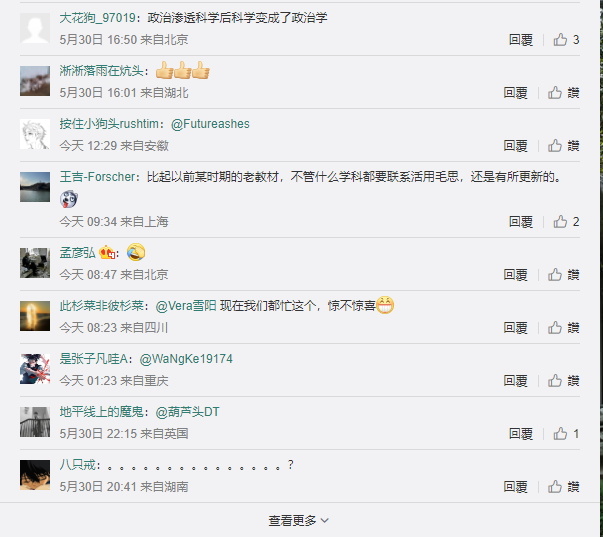The height and width of the screenshot is (537, 603).
Task: Like the comment by 八只戒
Action: (563, 487)
